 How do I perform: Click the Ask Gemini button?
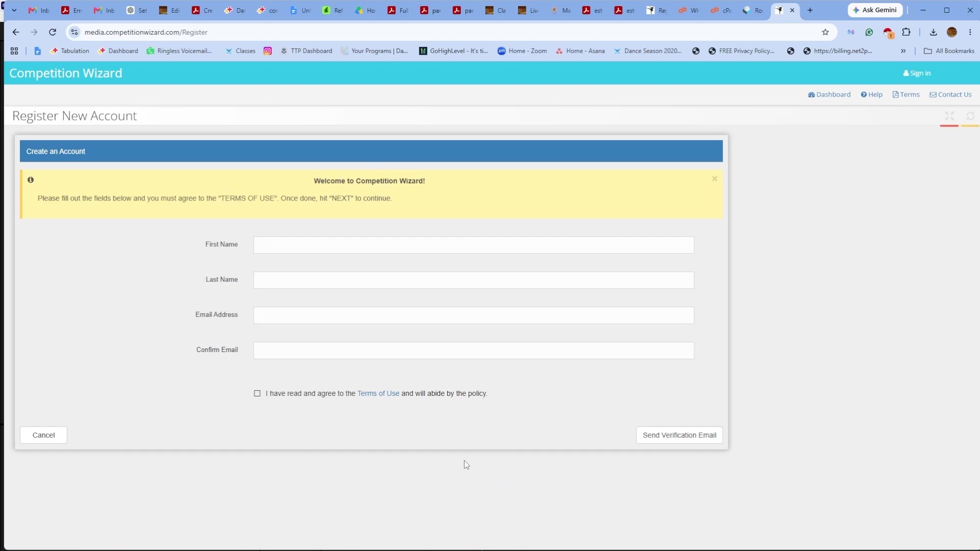(x=875, y=10)
